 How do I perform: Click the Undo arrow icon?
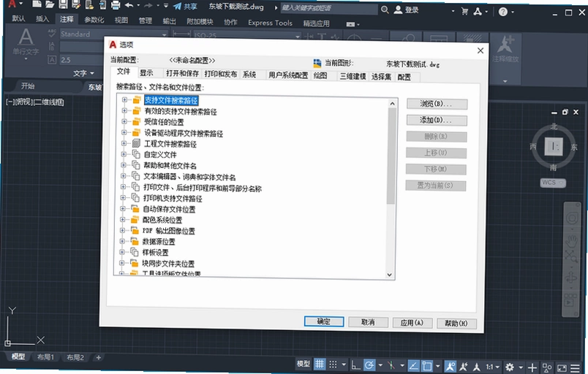[x=129, y=5]
